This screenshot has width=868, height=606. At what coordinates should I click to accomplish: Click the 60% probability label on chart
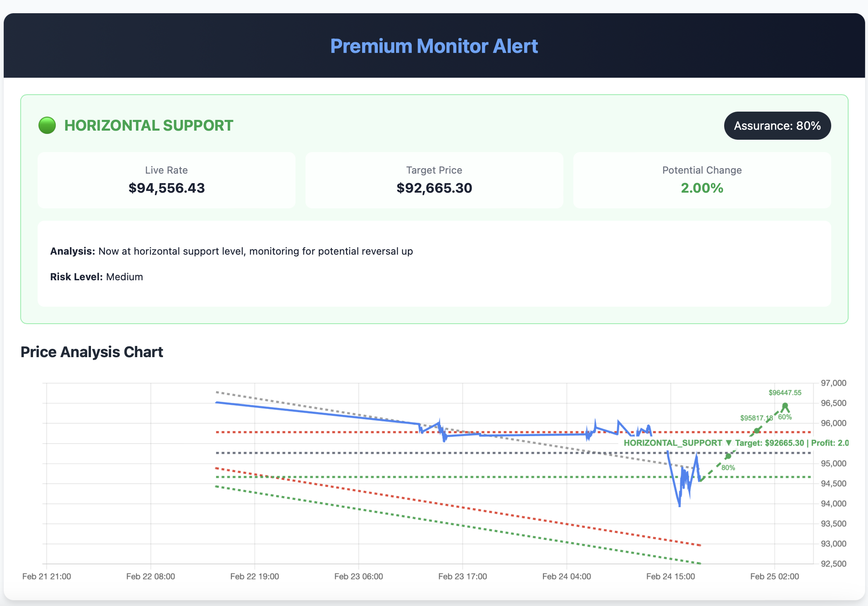pos(785,417)
